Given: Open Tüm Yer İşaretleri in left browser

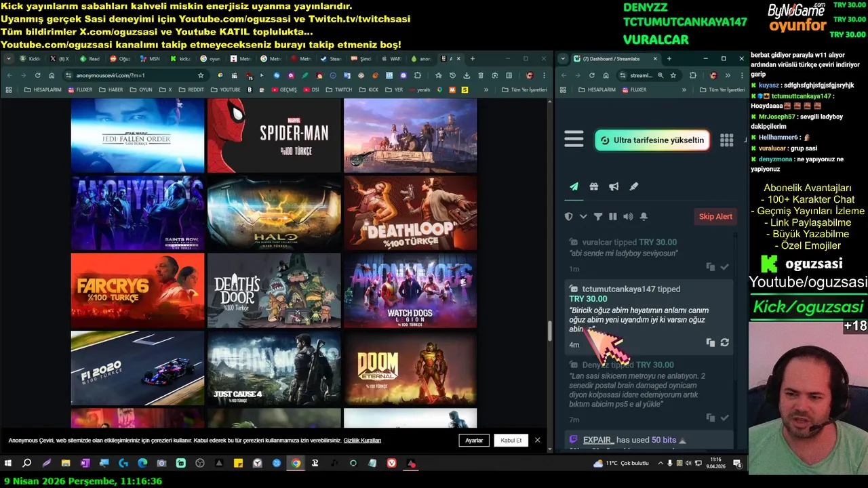Looking at the screenshot, I should 524,89.
